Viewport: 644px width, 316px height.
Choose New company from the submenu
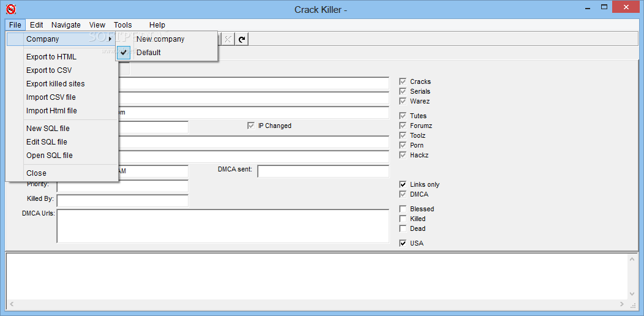pos(166,39)
